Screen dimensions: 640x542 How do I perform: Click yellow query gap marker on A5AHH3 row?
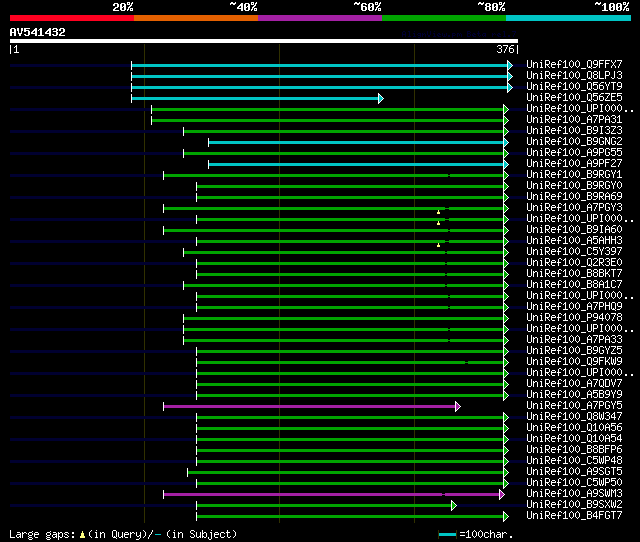438,245
